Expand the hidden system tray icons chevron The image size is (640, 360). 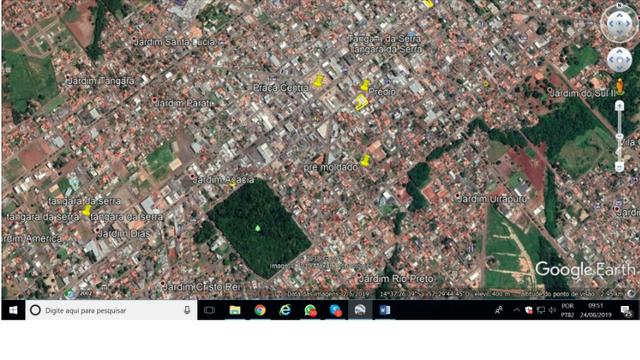[516, 311]
